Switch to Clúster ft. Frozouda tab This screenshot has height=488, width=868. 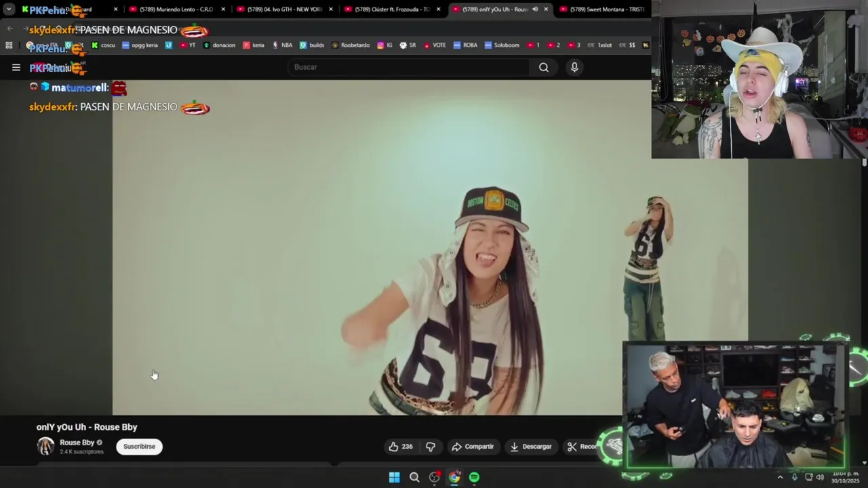(392, 9)
